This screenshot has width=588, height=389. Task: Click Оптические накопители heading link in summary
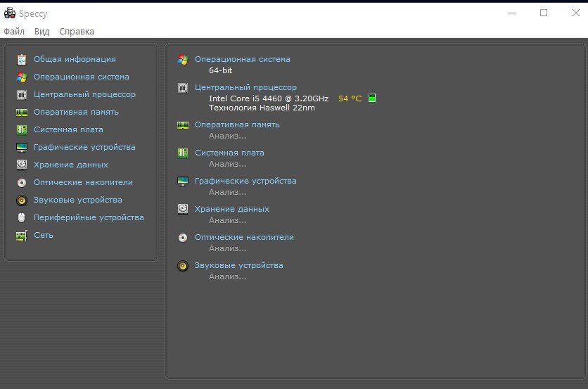point(244,238)
